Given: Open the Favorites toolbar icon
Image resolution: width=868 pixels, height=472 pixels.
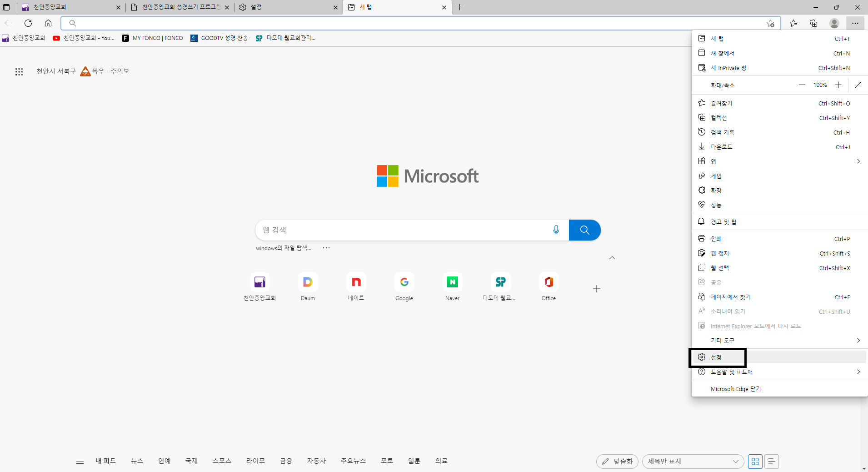Looking at the screenshot, I should click(x=793, y=23).
